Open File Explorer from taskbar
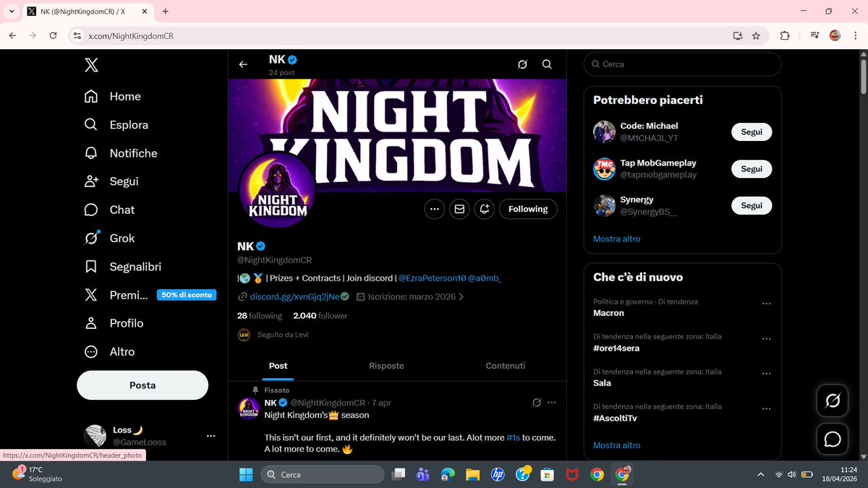The height and width of the screenshot is (488, 868). tap(472, 474)
